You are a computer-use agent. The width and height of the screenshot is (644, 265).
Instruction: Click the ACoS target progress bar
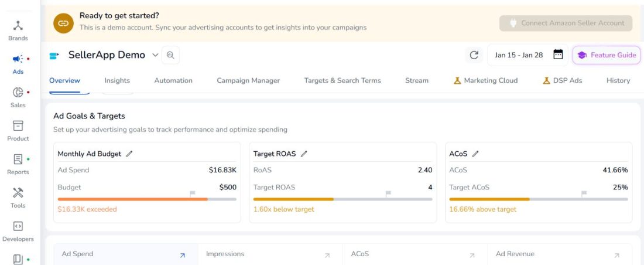[x=539, y=199]
